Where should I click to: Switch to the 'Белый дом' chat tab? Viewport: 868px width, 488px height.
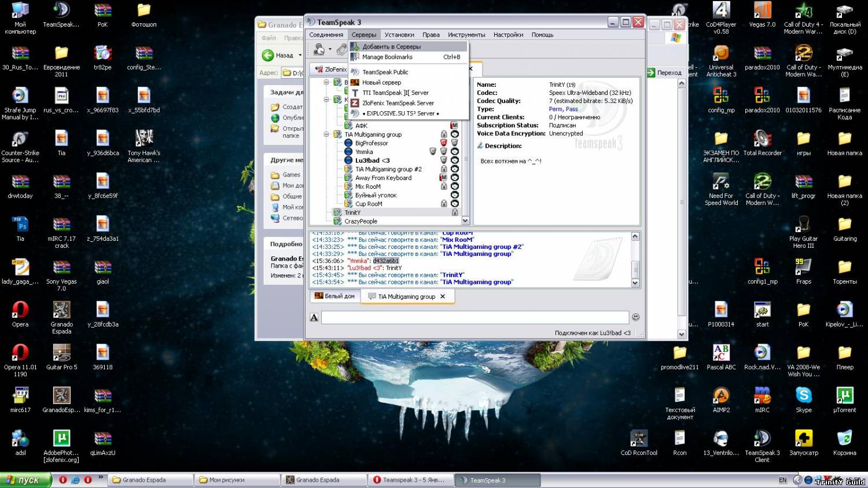tap(334, 296)
